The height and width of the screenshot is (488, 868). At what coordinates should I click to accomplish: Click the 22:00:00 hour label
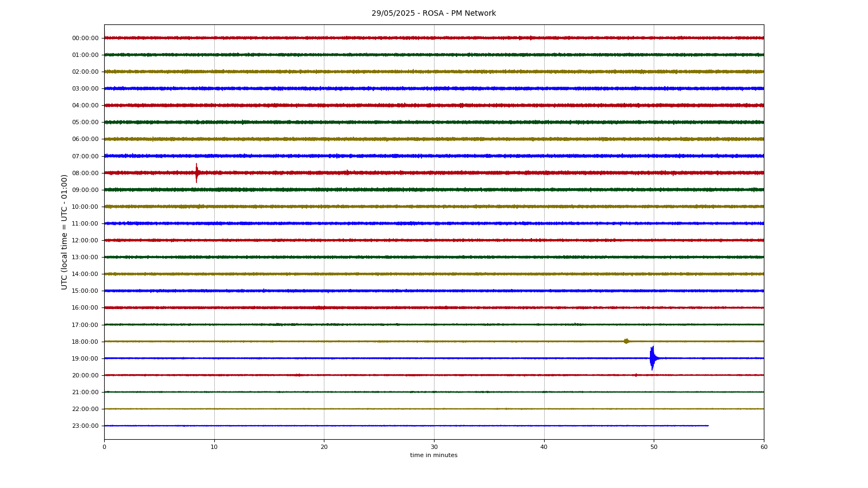(x=85, y=409)
